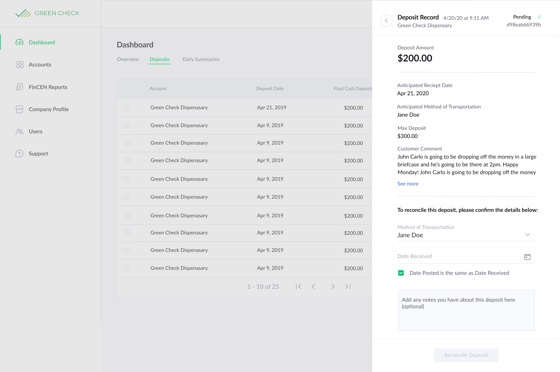Close Deposit Record with the back arrow
The width and height of the screenshot is (560, 372).
(x=386, y=21)
